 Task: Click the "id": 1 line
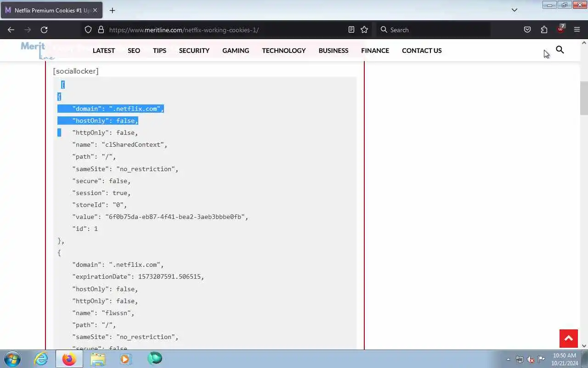tap(85, 229)
